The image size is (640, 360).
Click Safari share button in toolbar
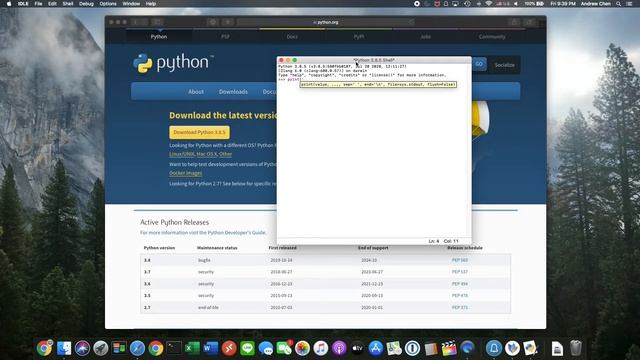tap(515, 22)
